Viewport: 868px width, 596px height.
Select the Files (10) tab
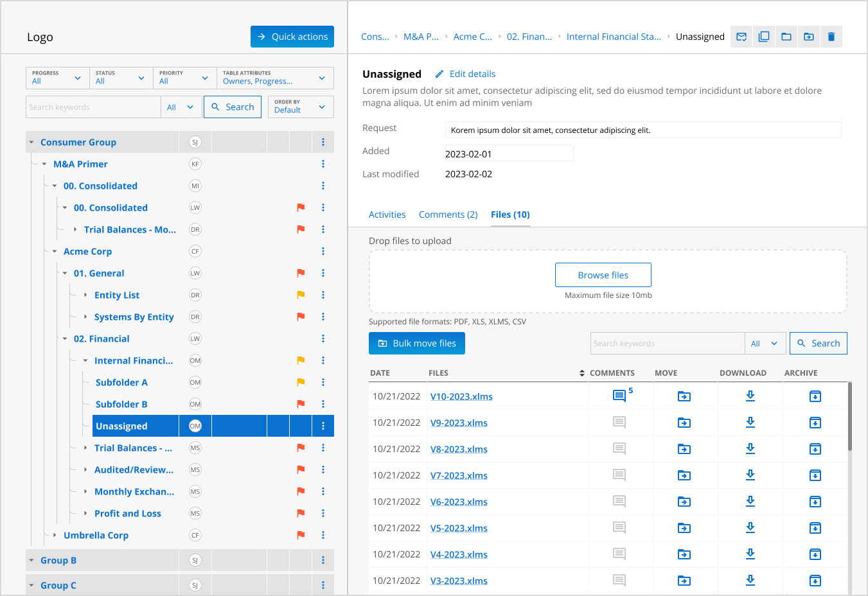click(510, 215)
